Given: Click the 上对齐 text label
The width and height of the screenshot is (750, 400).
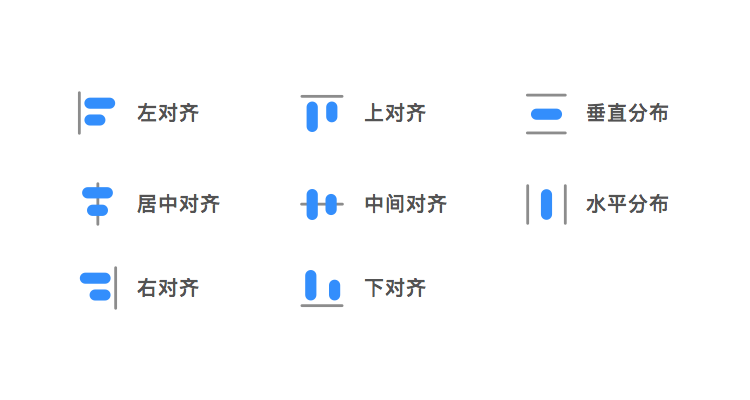Looking at the screenshot, I should [x=395, y=113].
